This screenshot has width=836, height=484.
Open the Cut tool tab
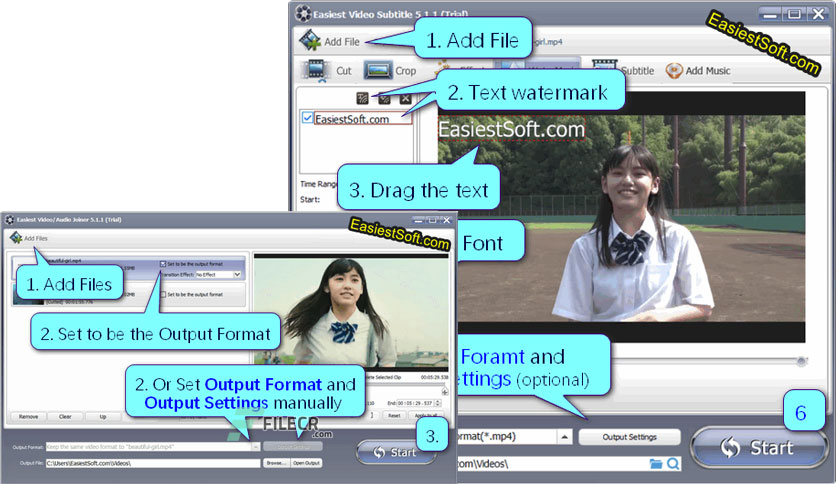pyautogui.click(x=327, y=71)
